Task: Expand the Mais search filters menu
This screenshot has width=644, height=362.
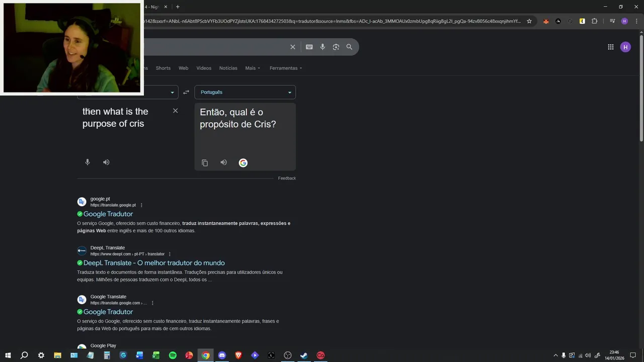Action: [253, 68]
